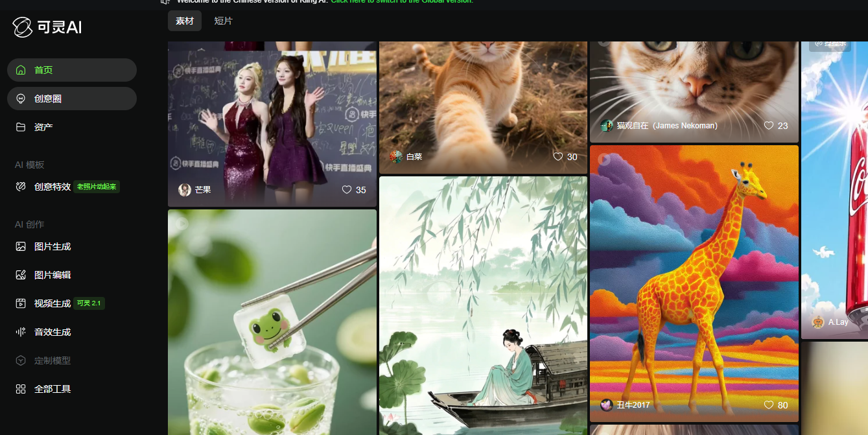The height and width of the screenshot is (435, 868).
Task: Click the 老照片动起来 badge
Action: 97,187
